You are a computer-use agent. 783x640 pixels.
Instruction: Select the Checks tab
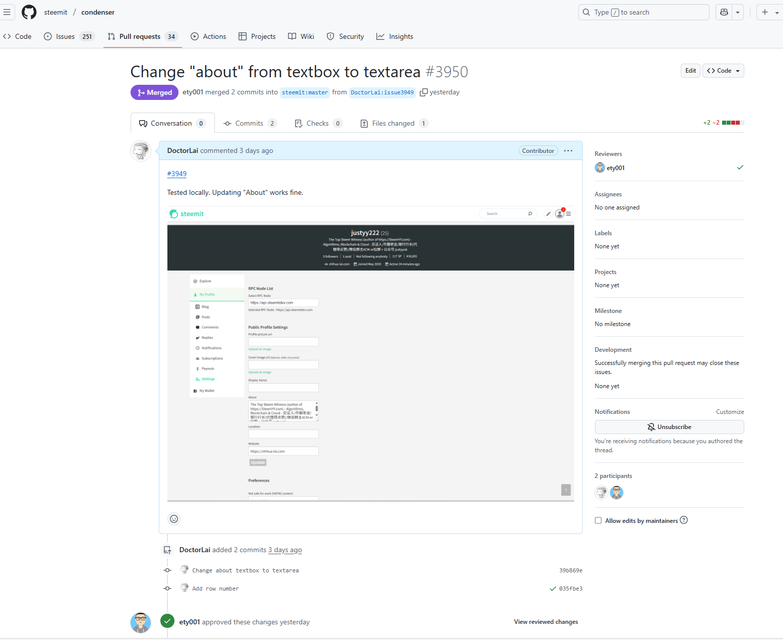[x=318, y=123]
